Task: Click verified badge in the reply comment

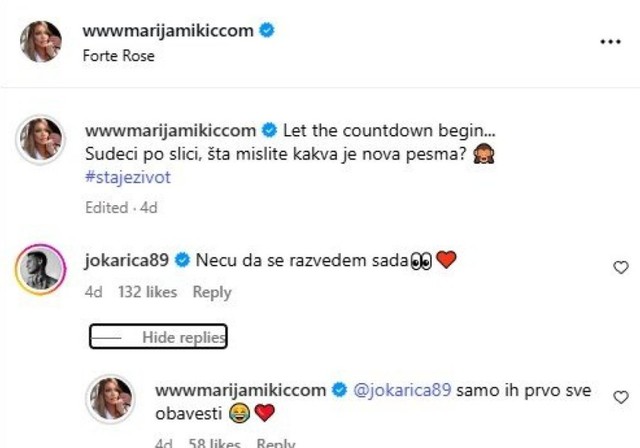Action: (x=339, y=390)
